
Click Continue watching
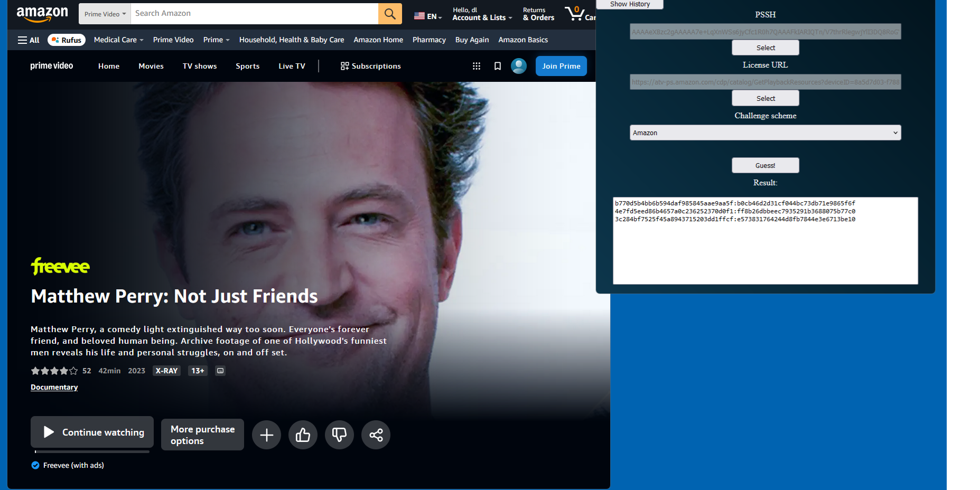pos(92,432)
